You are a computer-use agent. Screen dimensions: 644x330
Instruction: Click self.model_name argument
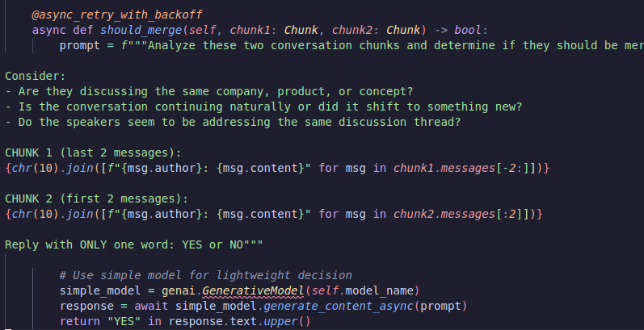356,290
